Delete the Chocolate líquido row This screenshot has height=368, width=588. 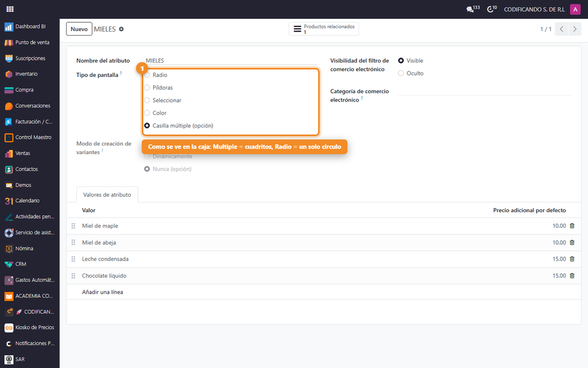click(572, 275)
